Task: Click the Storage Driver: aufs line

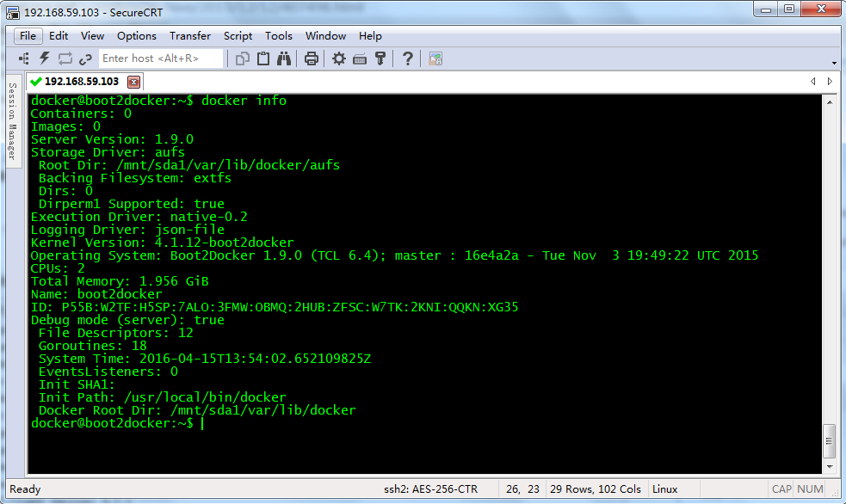Action: [108, 152]
